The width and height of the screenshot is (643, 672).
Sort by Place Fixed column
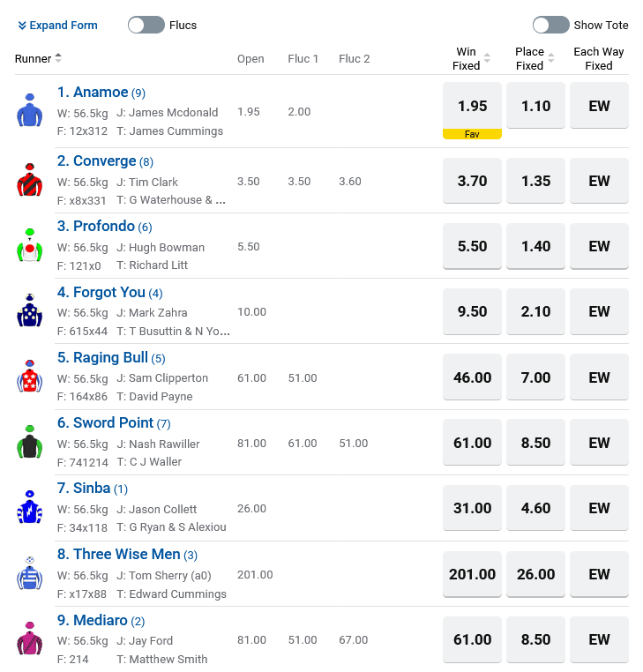[x=550, y=58]
